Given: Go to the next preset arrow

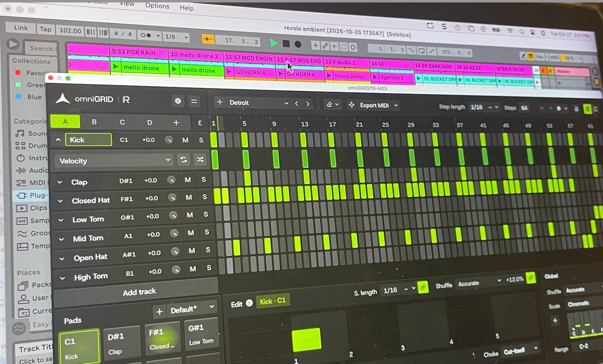Looking at the screenshot, I should click(x=308, y=104).
